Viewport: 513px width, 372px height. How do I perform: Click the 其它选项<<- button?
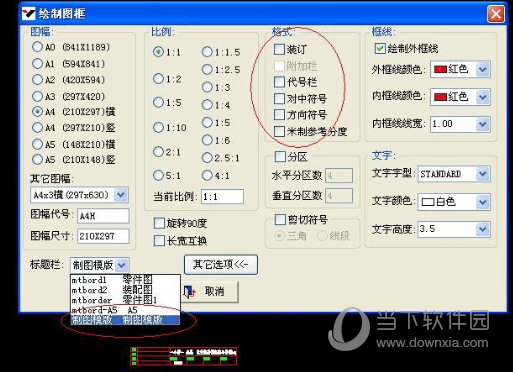pyautogui.click(x=221, y=265)
